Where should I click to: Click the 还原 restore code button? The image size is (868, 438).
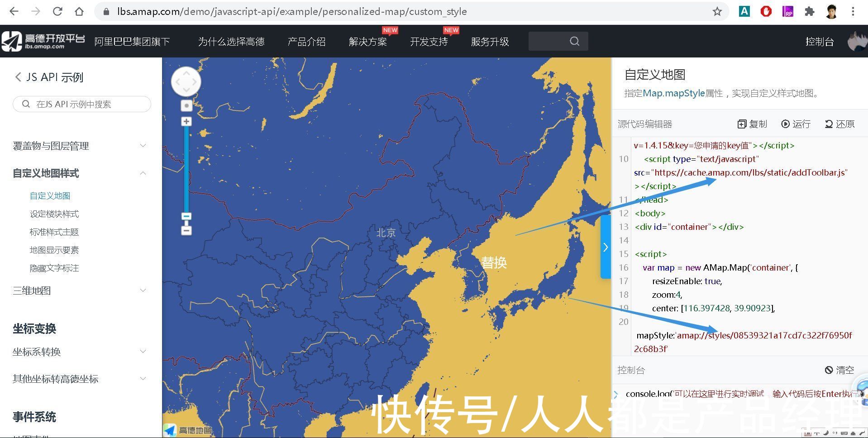pos(839,124)
